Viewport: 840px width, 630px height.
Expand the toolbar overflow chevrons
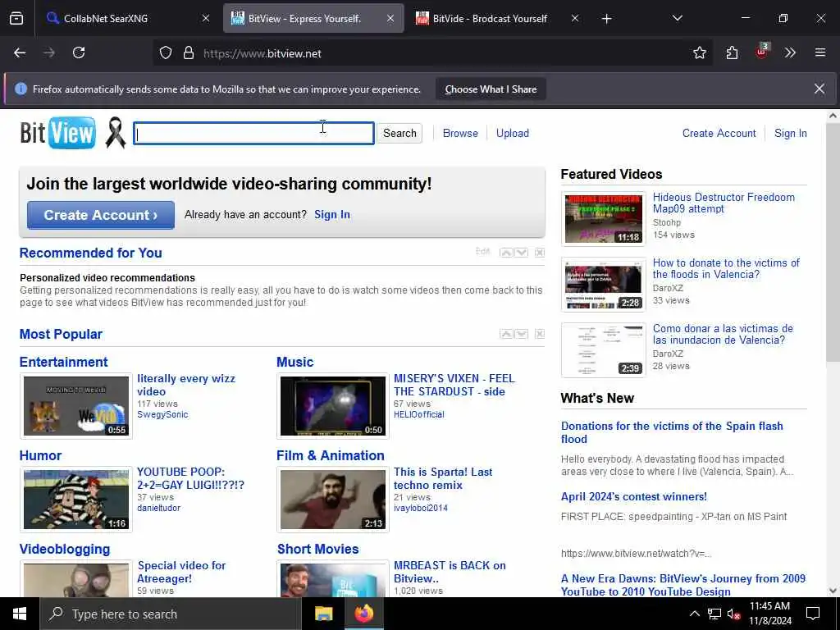tap(790, 52)
